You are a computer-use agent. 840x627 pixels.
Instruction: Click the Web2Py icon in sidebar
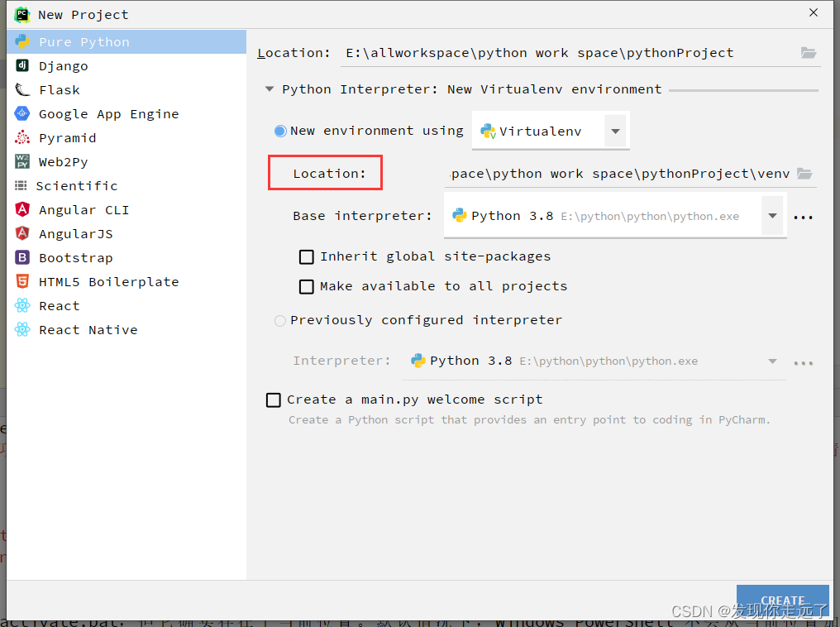point(22,161)
